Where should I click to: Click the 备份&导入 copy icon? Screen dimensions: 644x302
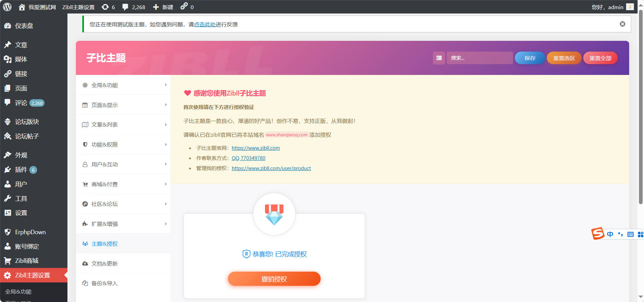pos(85,283)
